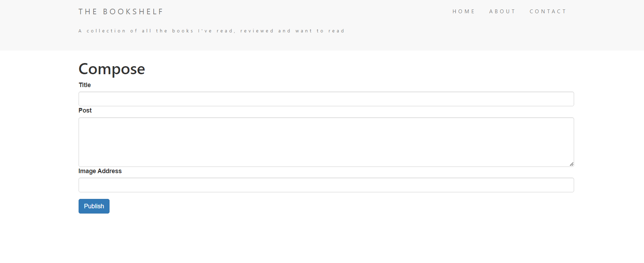Open the HOME navigation link
The width and height of the screenshot is (644, 263).
click(464, 11)
